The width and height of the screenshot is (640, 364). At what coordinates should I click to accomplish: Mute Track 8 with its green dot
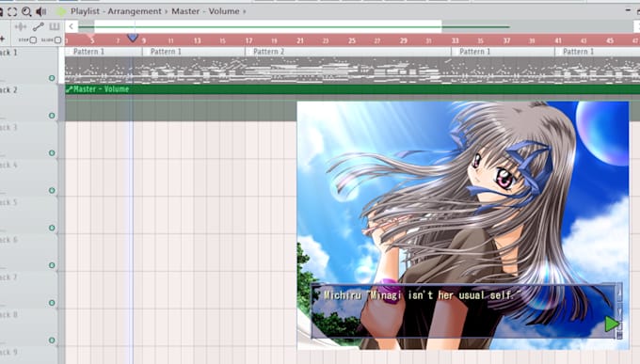pos(52,340)
